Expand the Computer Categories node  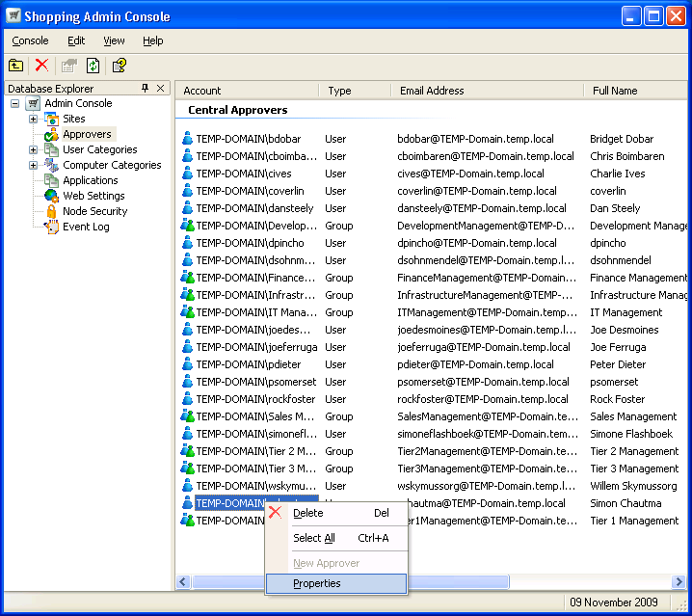[x=34, y=165]
